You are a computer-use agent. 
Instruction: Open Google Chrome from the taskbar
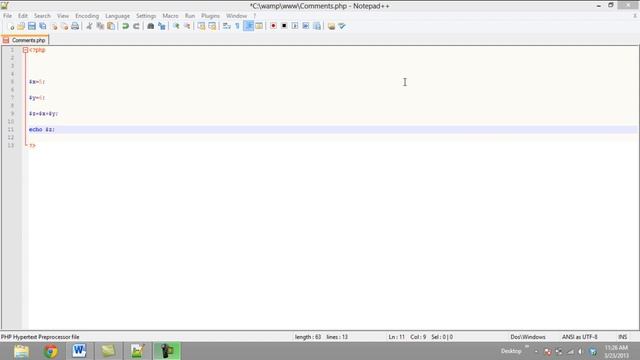(51, 351)
